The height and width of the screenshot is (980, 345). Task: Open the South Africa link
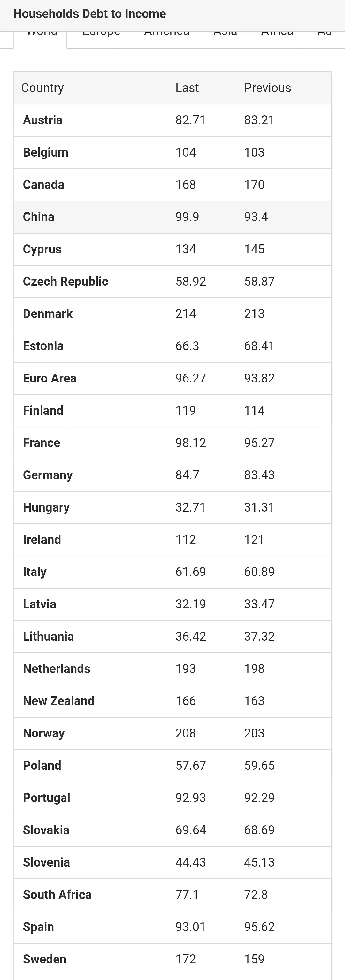coord(57,894)
